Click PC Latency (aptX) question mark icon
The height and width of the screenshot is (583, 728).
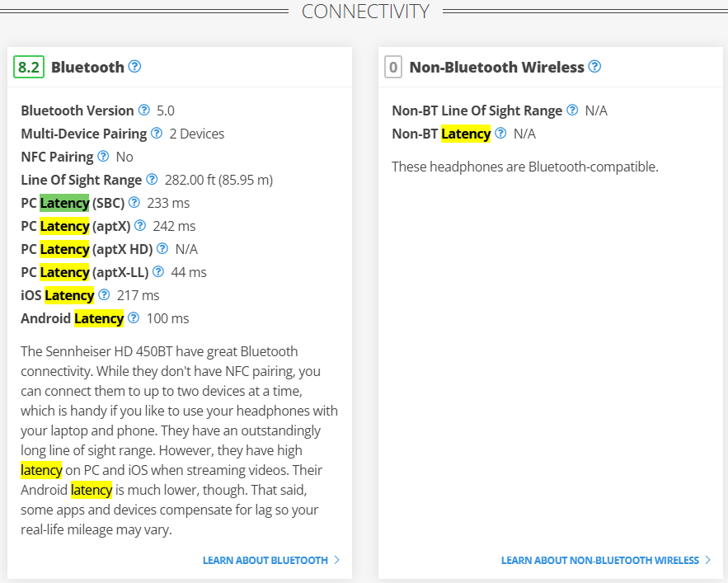tap(140, 226)
